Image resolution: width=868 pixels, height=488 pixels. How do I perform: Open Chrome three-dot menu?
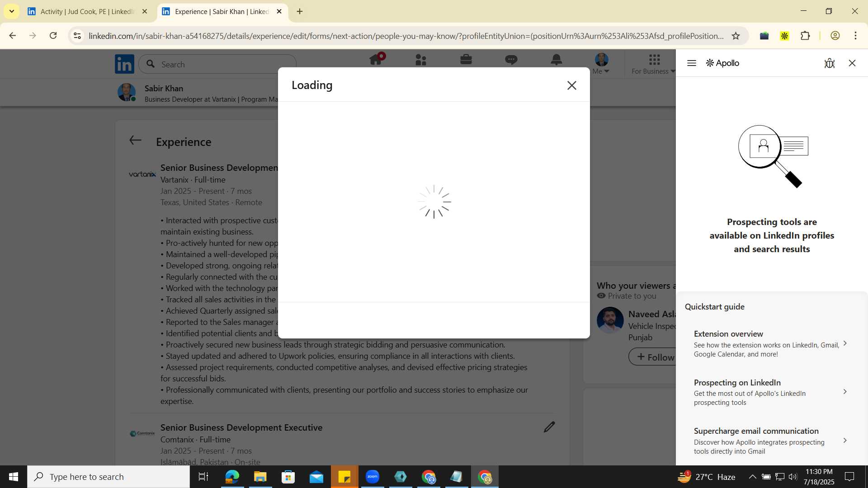[855, 36]
